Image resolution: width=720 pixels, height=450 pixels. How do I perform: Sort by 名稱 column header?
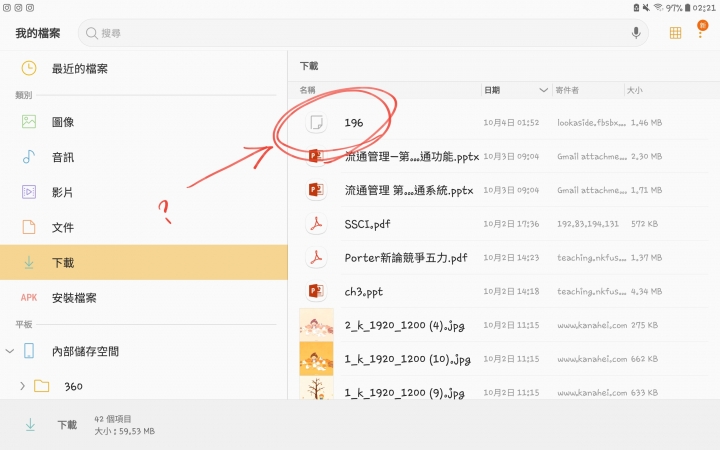[x=308, y=90]
